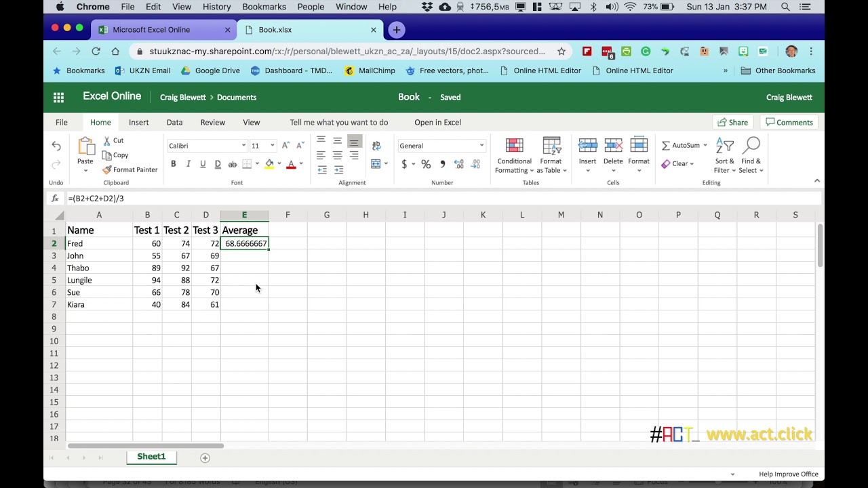Click Merge & Center icon
The width and height of the screenshot is (868, 488).
376,164
